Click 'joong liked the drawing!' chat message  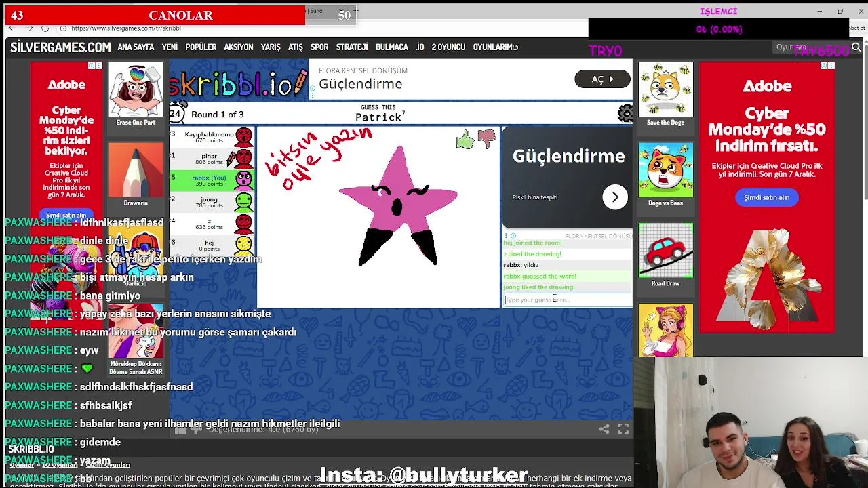pos(539,287)
